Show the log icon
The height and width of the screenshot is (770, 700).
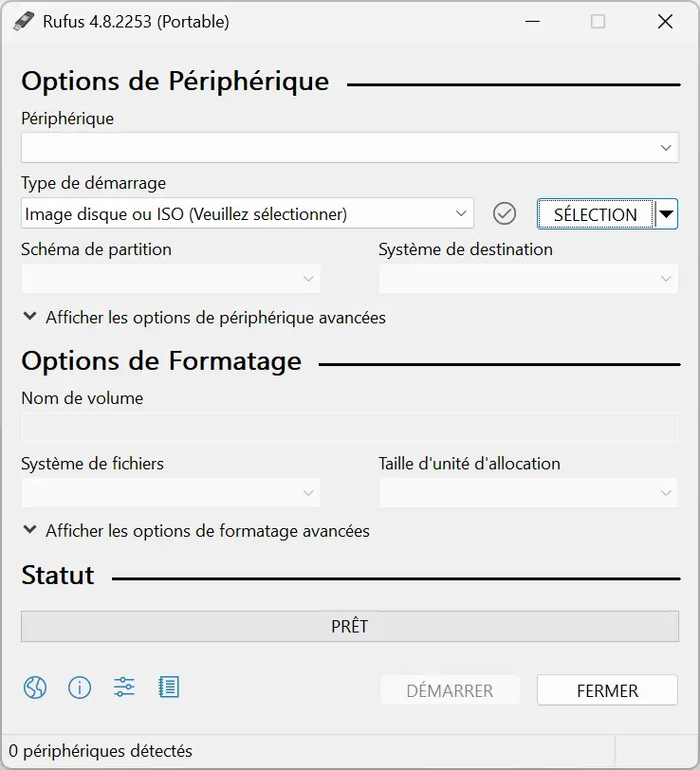click(169, 687)
